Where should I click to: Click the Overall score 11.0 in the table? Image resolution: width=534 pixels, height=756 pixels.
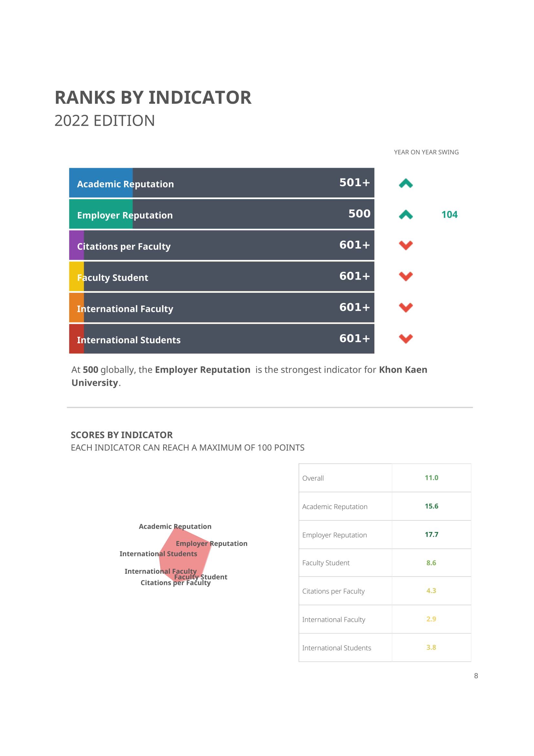tap(431, 478)
